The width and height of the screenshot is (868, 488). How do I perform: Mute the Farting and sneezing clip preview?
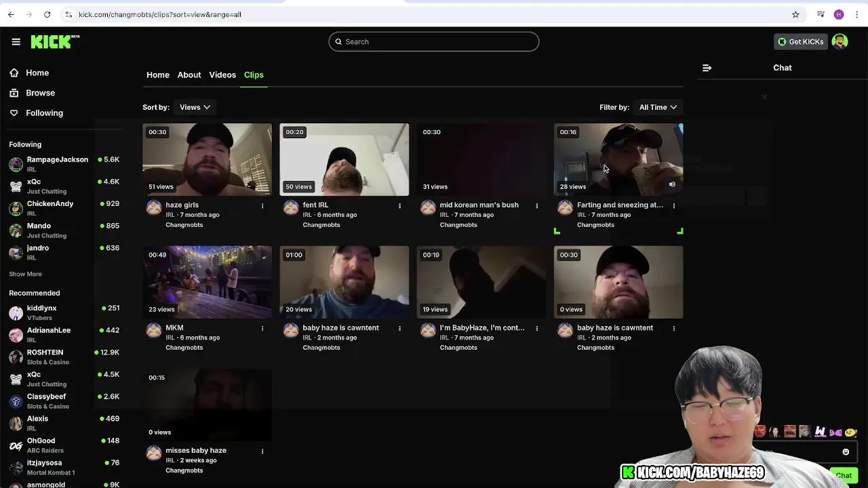(672, 184)
